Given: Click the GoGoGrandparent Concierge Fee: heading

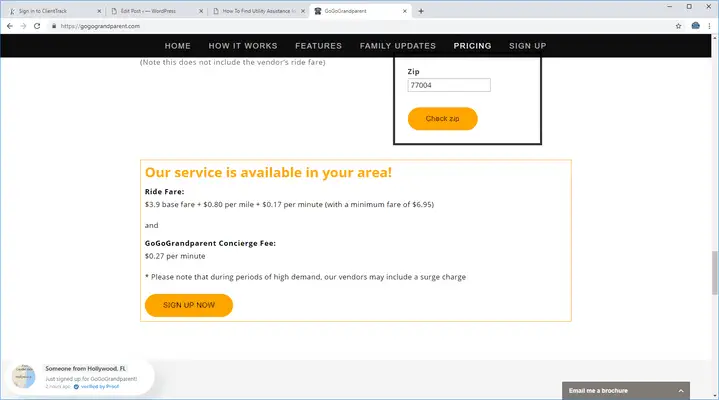Looking at the screenshot, I should (x=210, y=243).
